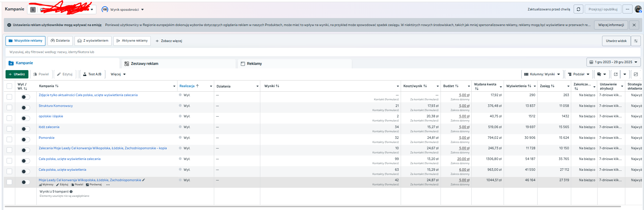Open the three-dots menu in the hovered campaign row

click(x=108, y=185)
